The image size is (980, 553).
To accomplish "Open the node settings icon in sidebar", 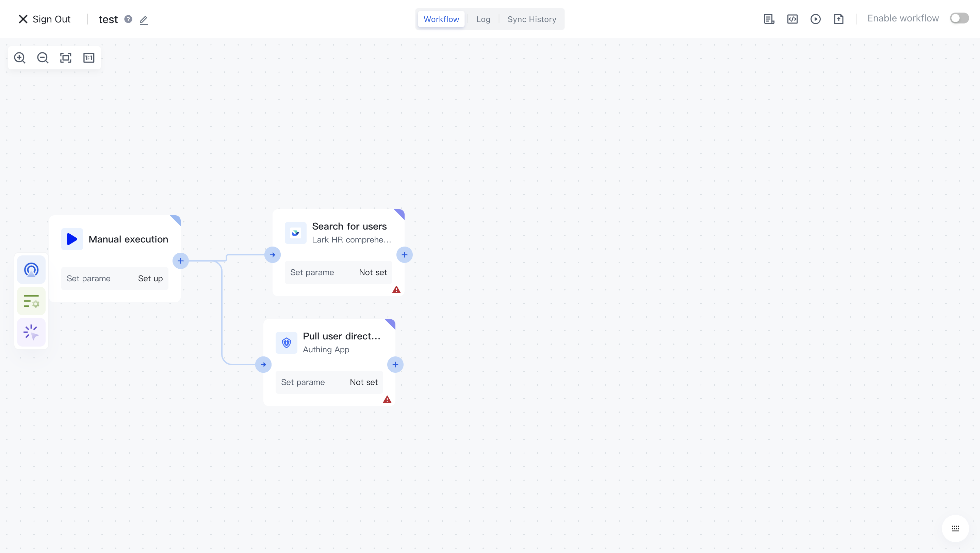I will pos(31,301).
